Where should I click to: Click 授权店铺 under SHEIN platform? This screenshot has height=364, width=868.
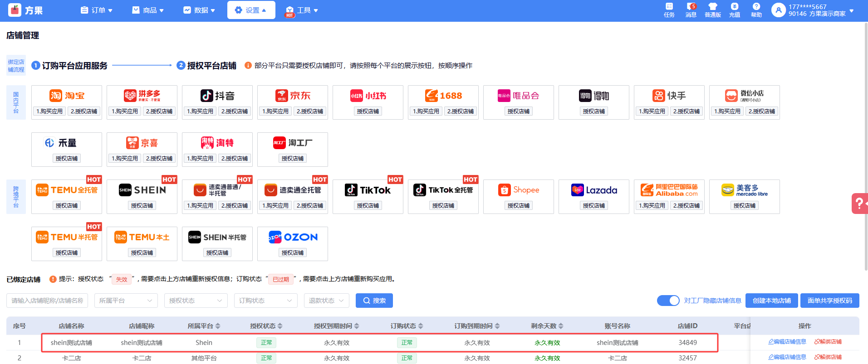click(142, 206)
